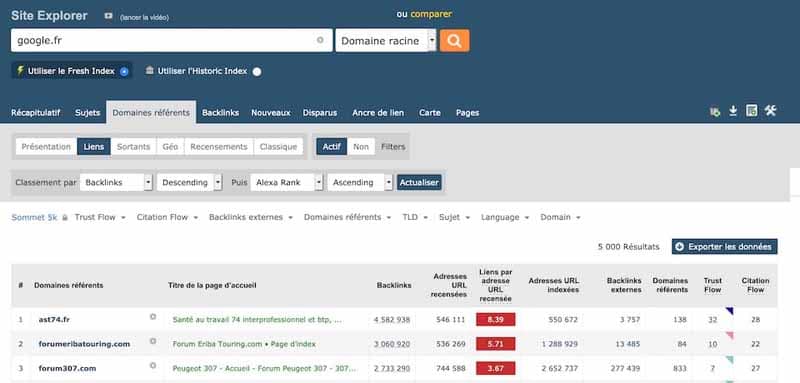The width and height of the screenshot is (800, 383).
Task: Open the Ancre de lien tab
Action: click(378, 113)
